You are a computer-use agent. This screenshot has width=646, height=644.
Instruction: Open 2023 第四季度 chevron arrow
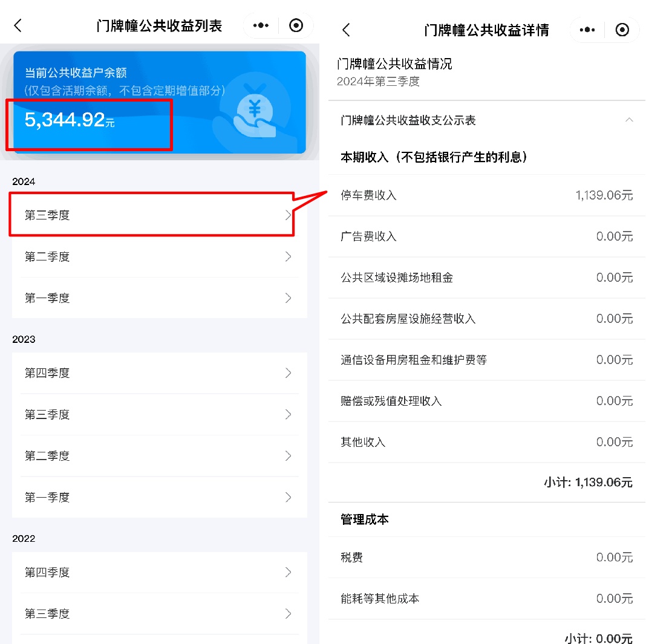click(x=288, y=373)
